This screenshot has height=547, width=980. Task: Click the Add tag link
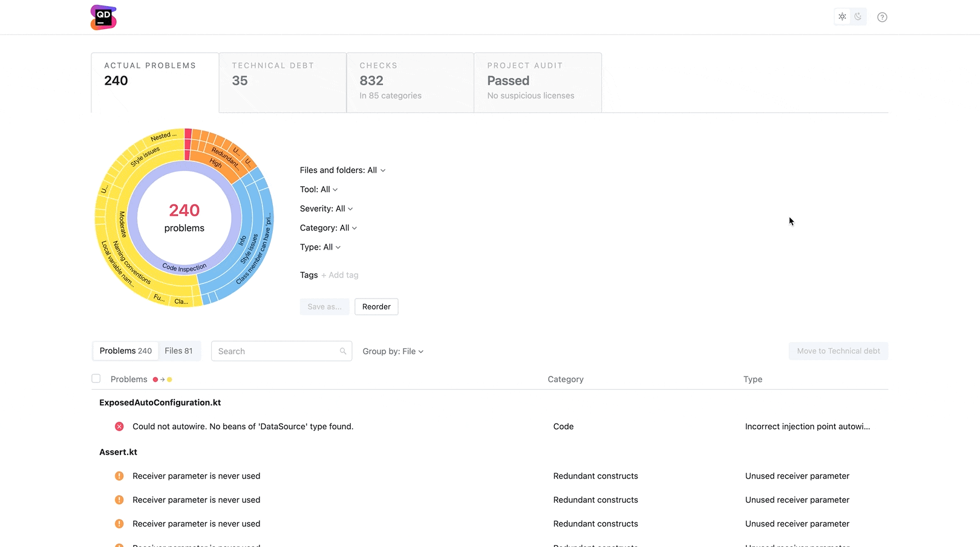(340, 275)
